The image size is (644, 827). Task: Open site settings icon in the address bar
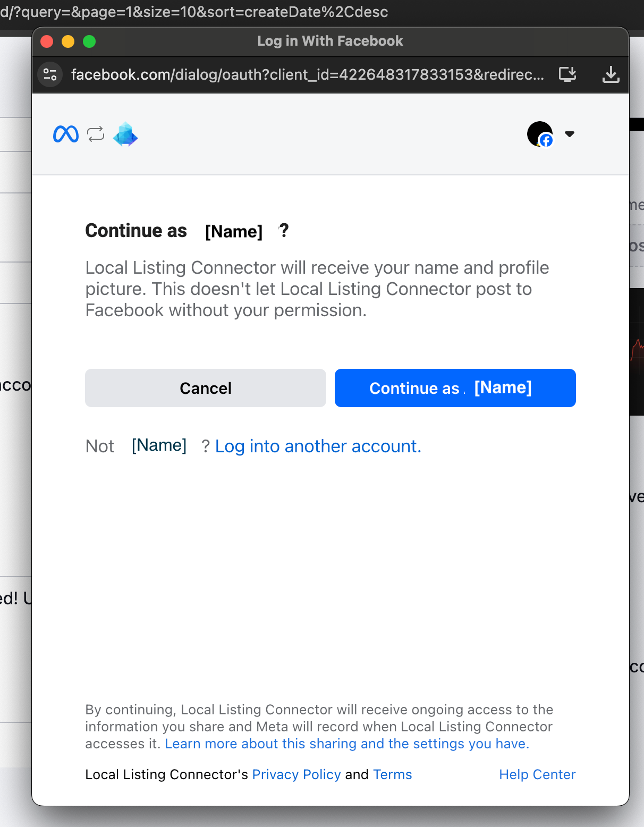[49, 74]
